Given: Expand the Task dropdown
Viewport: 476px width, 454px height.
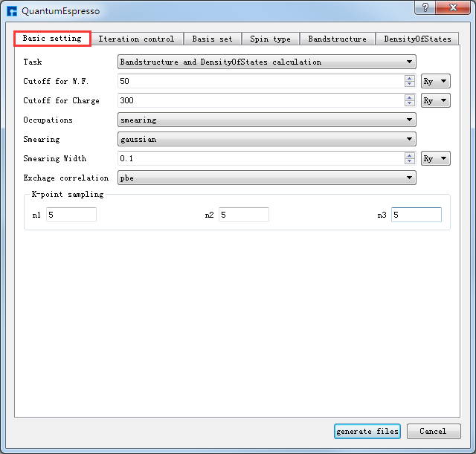Looking at the screenshot, I should (x=266, y=62).
